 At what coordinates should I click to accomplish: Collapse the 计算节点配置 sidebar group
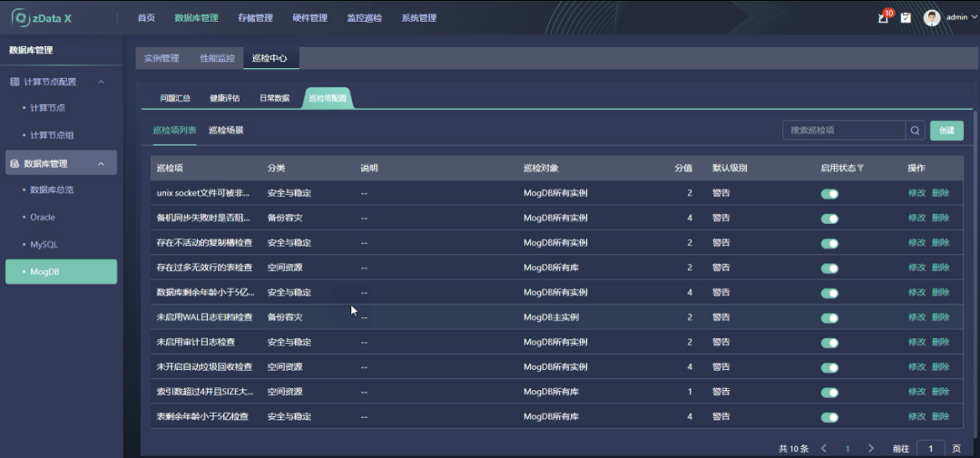tap(101, 82)
